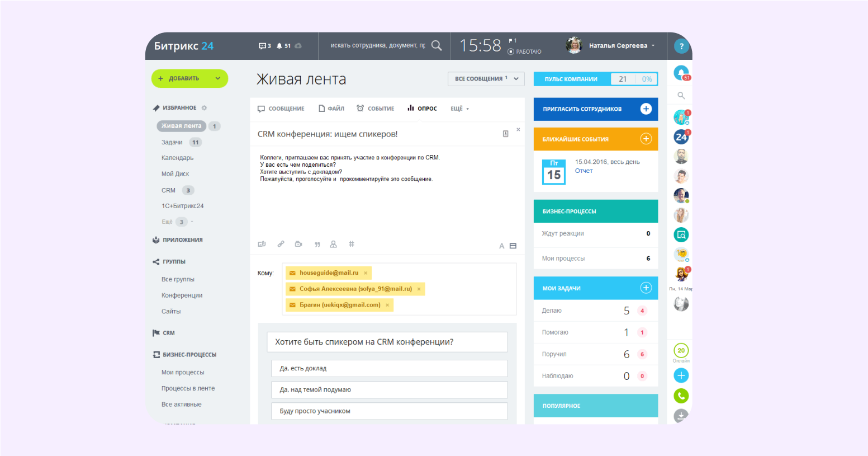Collapse the Бизнес-процессы sidebar section
This screenshot has width=868, height=456.
pos(184,355)
